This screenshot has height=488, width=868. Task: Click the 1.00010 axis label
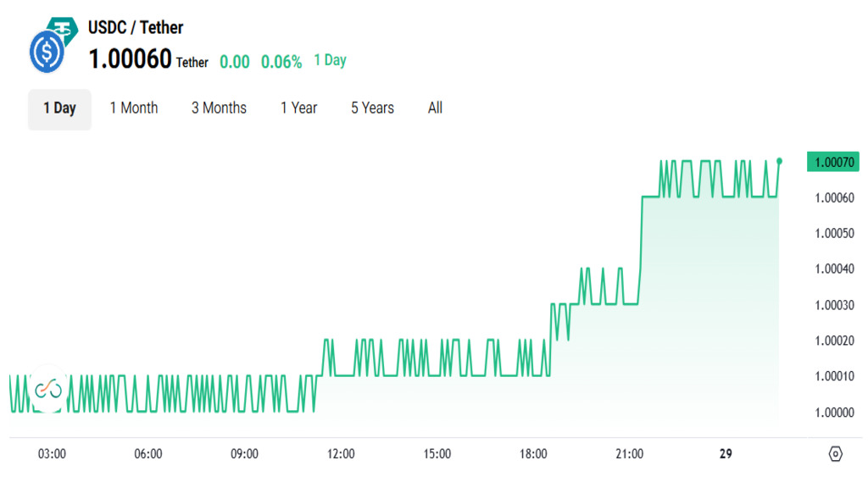click(834, 376)
